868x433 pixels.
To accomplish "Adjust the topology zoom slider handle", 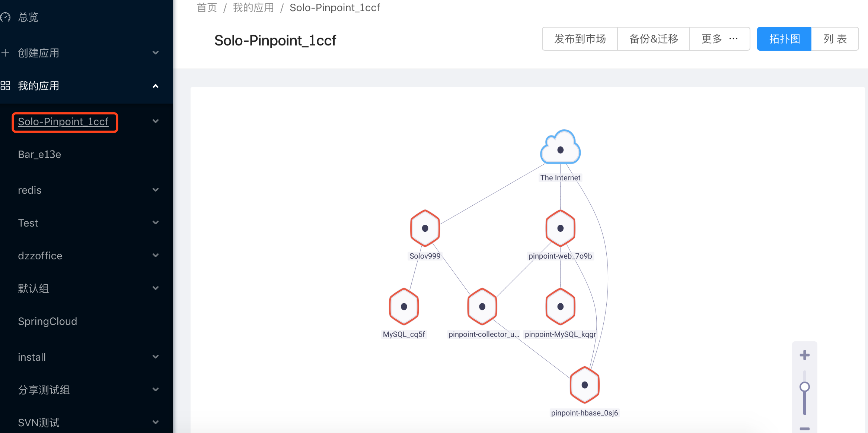I will tap(805, 387).
